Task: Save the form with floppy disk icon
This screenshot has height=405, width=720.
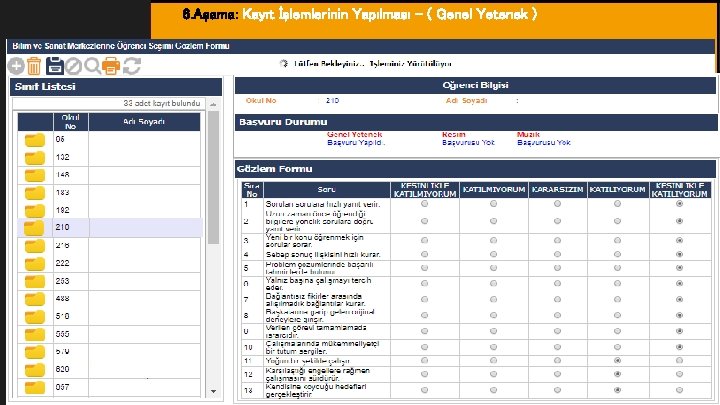Action: coord(54,66)
